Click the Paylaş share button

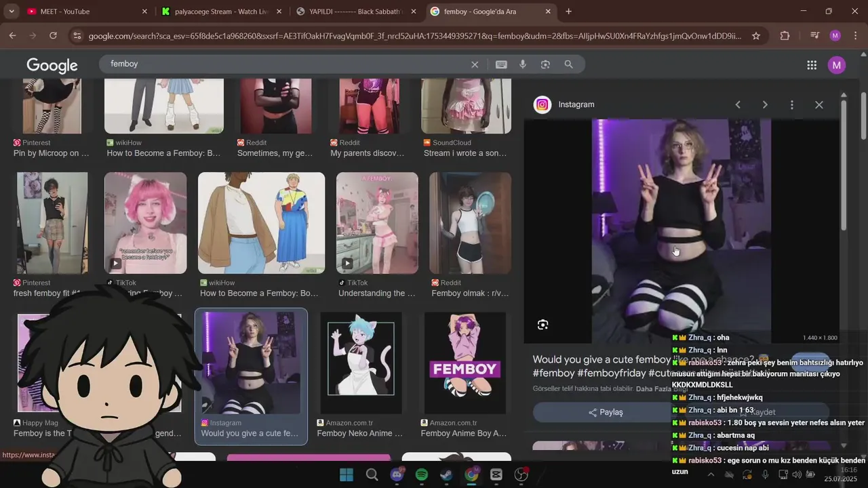coord(606,412)
